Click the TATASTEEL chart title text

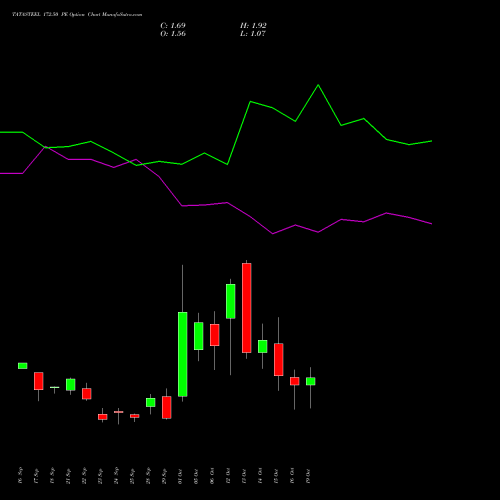click(x=77, y=14)
